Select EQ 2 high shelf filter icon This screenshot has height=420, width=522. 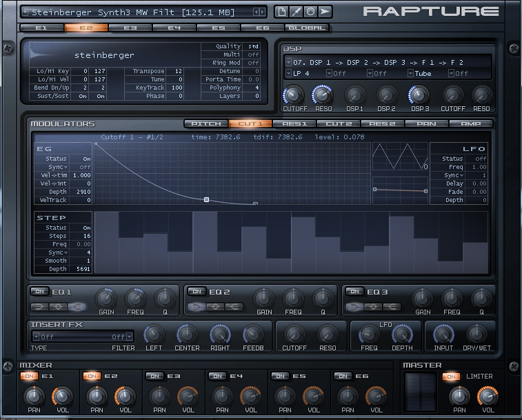pos(234,306)
